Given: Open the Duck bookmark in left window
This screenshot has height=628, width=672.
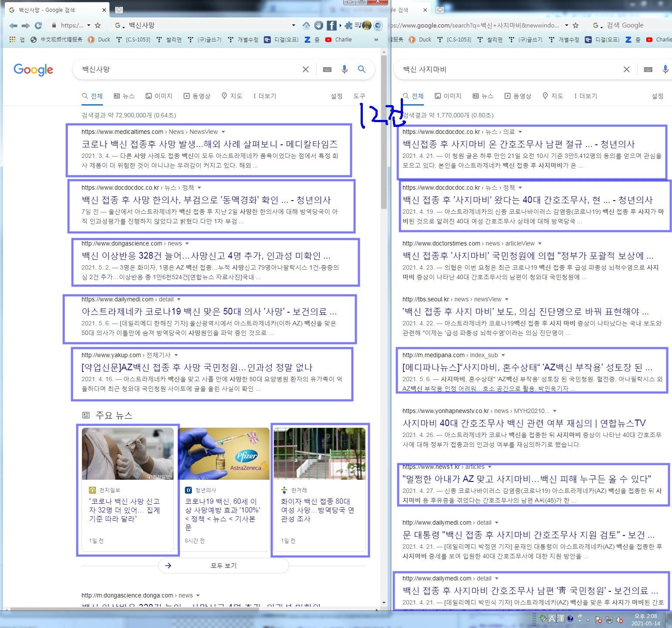Looking at the screenshot, I should pos(99,39).
